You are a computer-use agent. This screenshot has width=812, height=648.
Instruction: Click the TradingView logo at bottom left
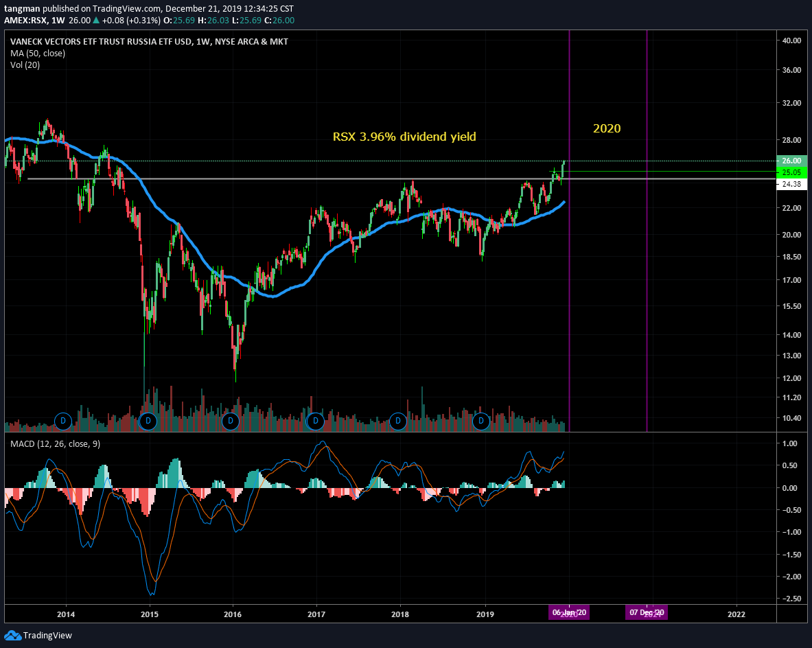[38, 635]
